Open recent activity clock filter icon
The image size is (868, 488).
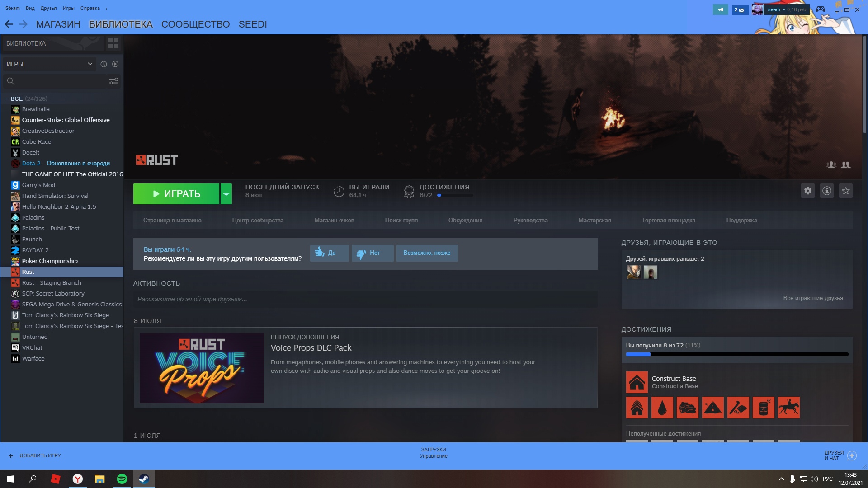point(104,64)
